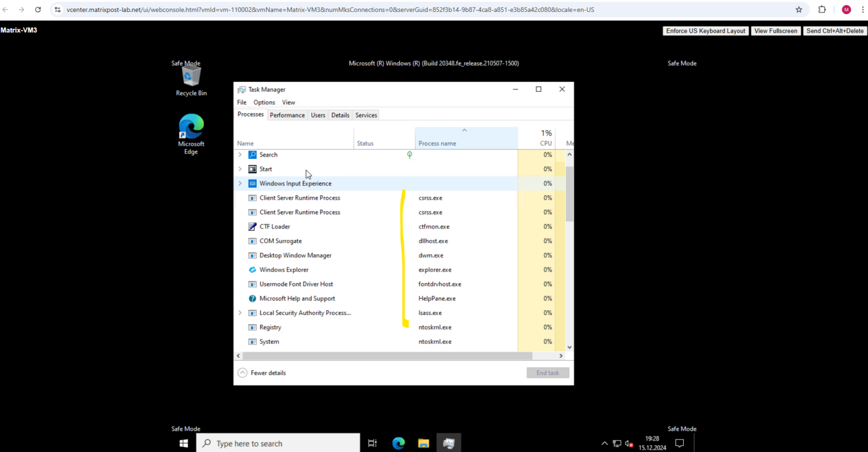Click the CTF Loader process icon
868x452 pixels.
point(252,226)
